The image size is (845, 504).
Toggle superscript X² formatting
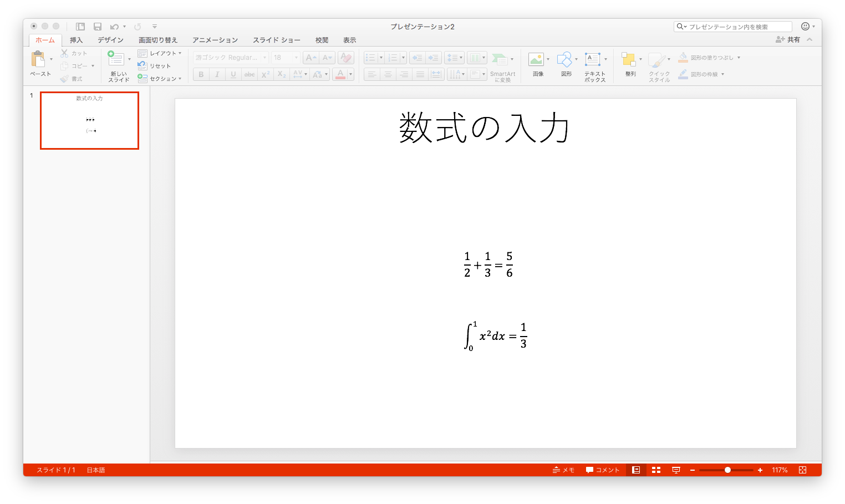[x=266, y=74]
